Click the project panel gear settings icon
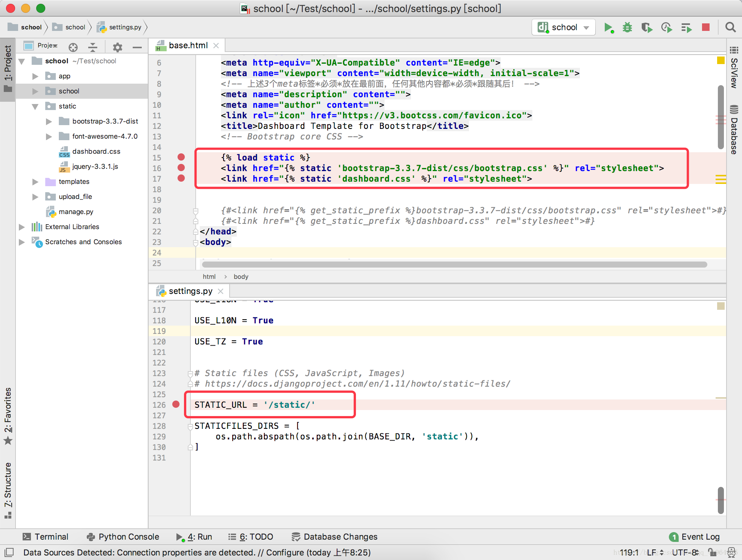This screenshot has height=560, width=742. click(118, 47)
